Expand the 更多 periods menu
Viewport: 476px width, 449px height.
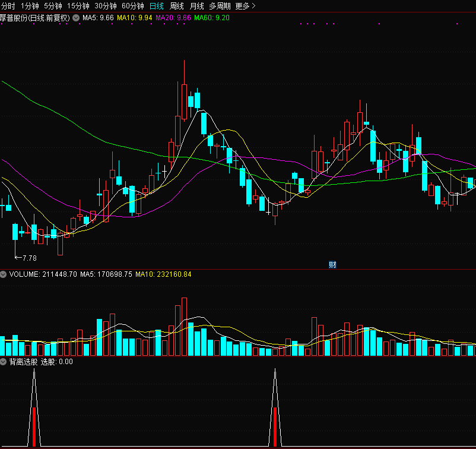coord(245,6)
